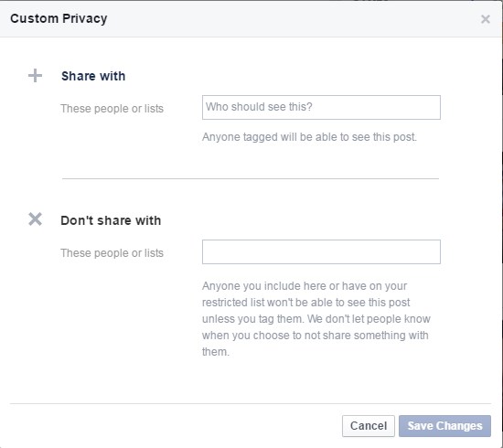
Task: Click the divider line between the two sections
Action: (x=251, y=178)
